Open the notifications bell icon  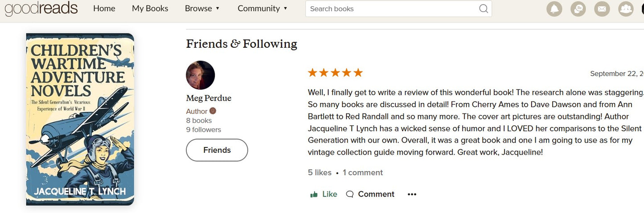[554, 9]
